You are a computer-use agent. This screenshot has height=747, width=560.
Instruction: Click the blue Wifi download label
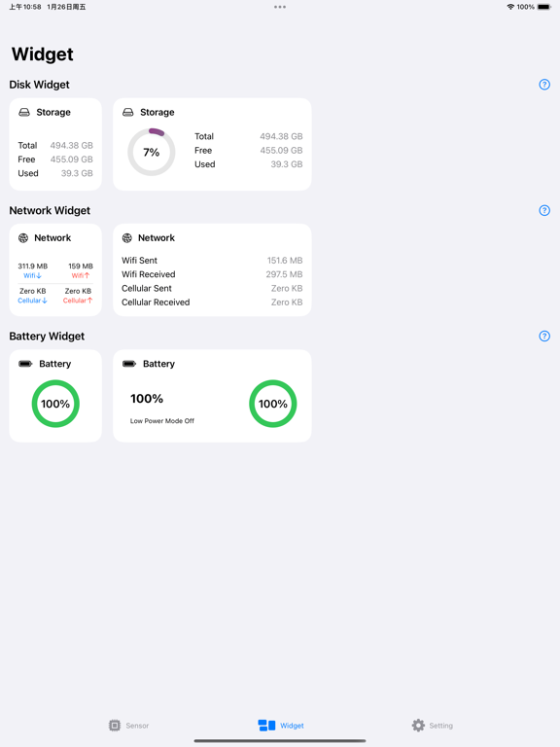pos(32,275)
